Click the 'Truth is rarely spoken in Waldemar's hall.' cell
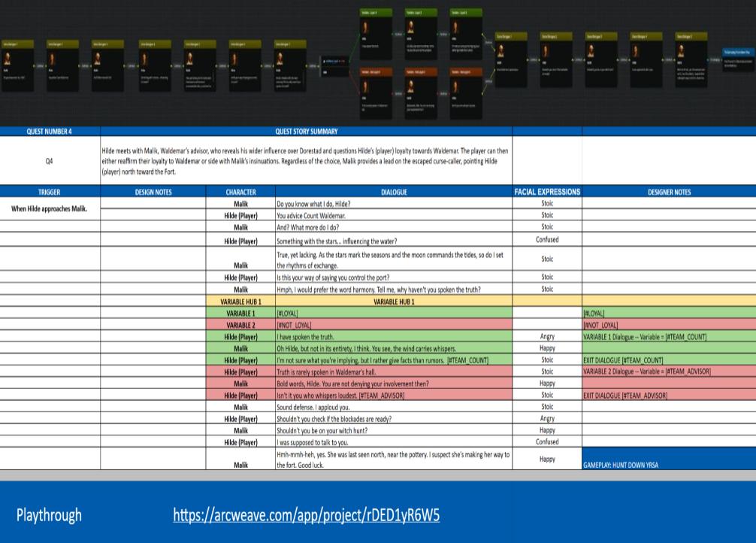 point(393,372)
